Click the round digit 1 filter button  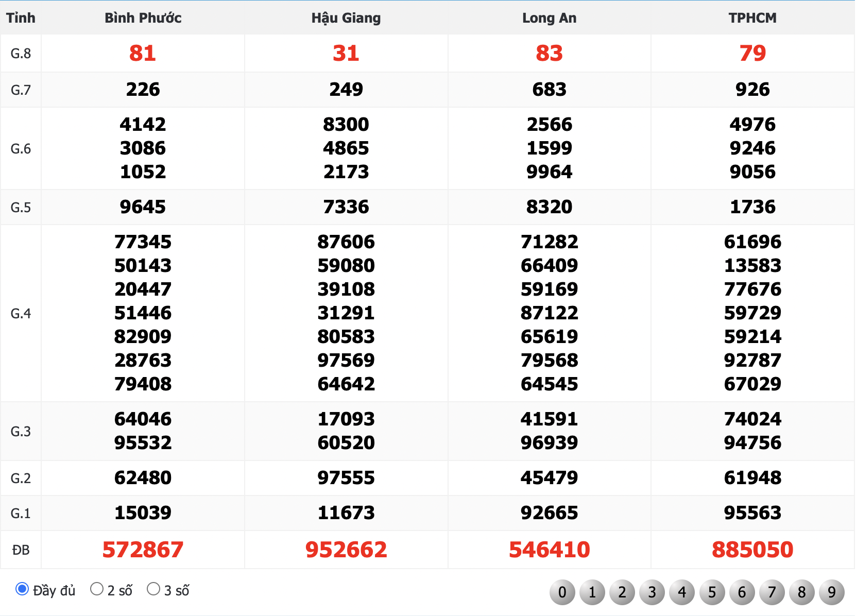coord(592,592)
